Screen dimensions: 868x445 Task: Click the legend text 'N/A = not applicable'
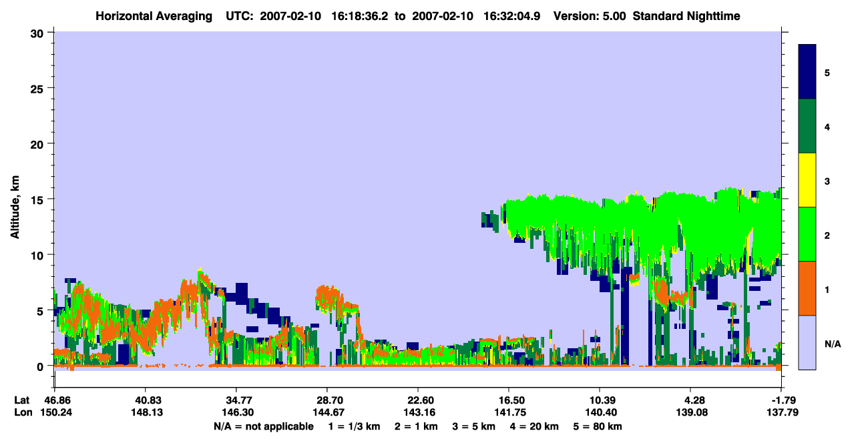(x=263, y=426)
